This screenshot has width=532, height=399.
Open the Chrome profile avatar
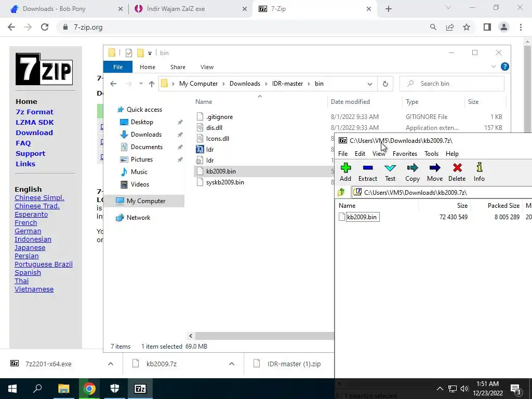(504, 27)
